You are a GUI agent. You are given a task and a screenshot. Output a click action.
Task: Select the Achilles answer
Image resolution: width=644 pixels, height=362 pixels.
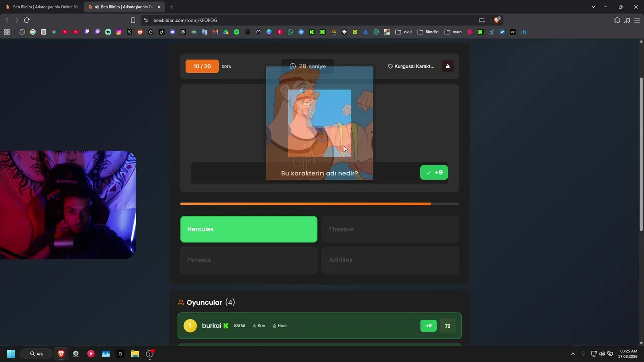click(390, 260)
